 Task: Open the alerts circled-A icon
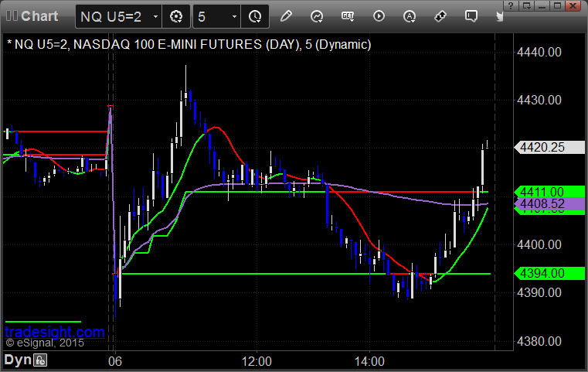click(409, 16)
